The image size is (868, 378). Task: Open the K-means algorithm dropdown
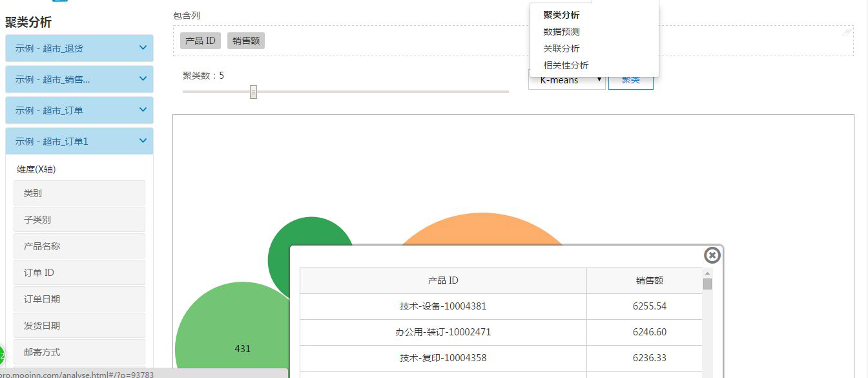tap(567, 79)
